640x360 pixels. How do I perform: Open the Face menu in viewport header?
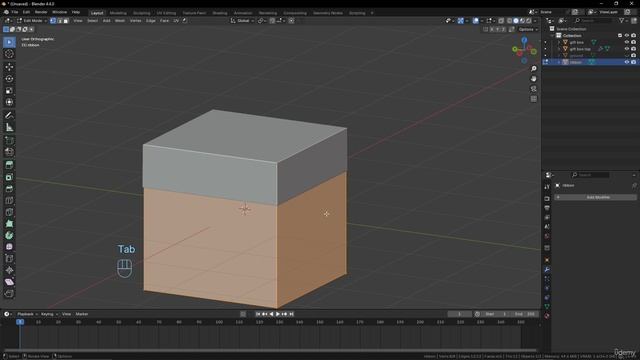(x=164, y=20)
